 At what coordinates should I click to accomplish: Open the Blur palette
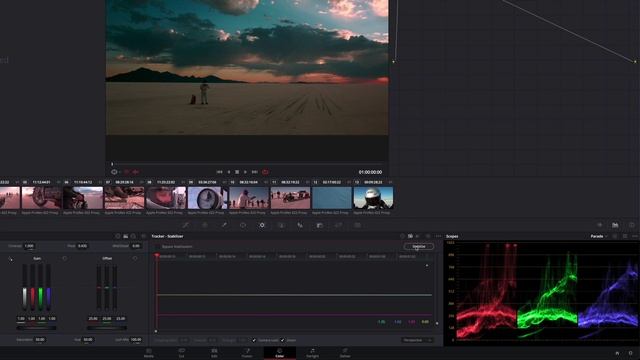pyautogui.click(x=300, y=225)
